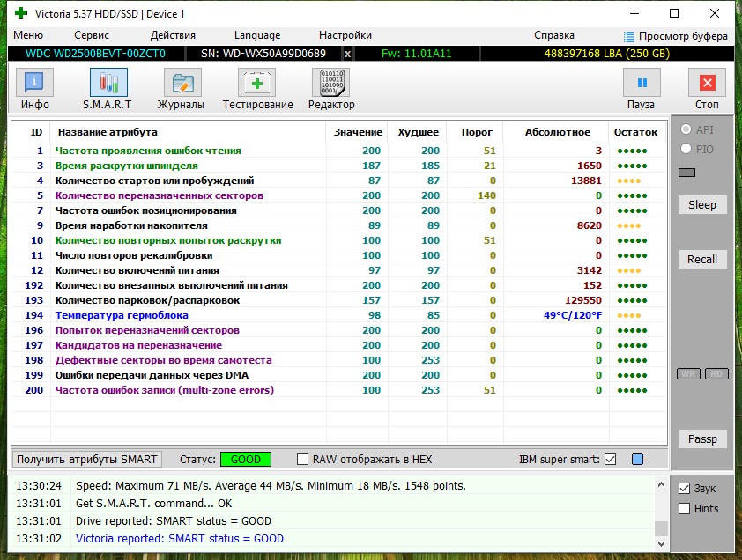Select row Количество парковок/распарковок
Viewport: 742px width, 560px height.
point(338,300)
